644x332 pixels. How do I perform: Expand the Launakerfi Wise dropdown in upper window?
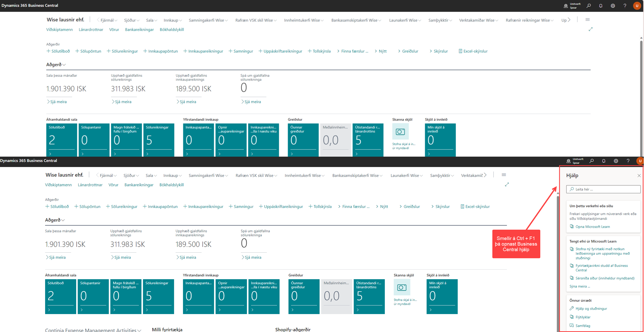(405, 20)
